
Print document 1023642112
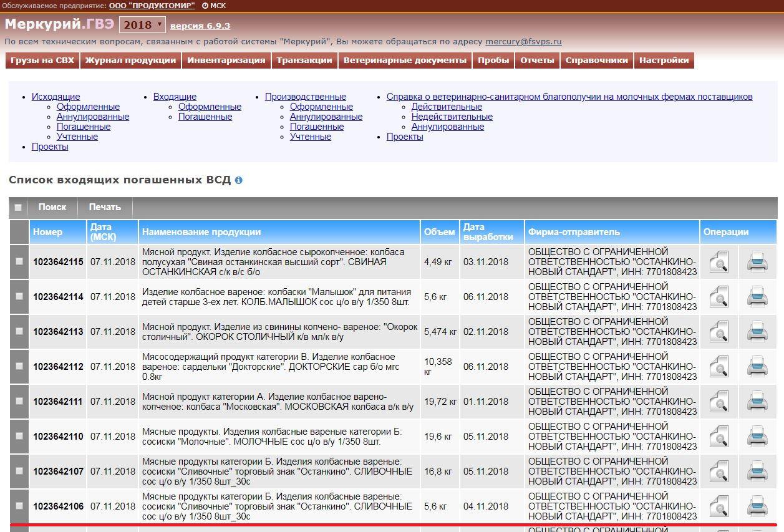(757, 367)
